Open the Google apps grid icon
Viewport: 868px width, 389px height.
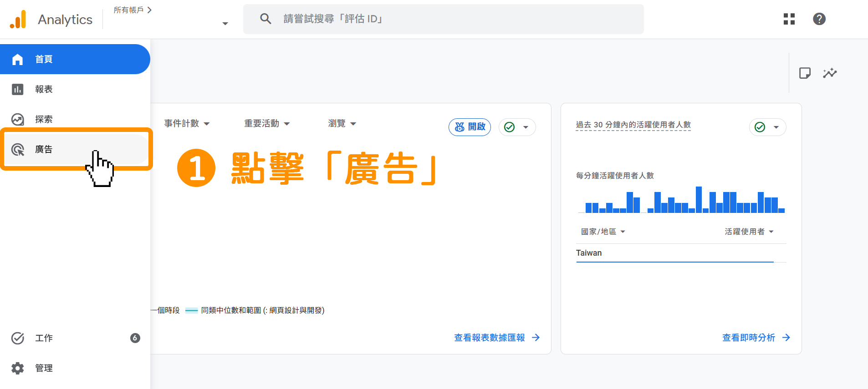[789, 19]
